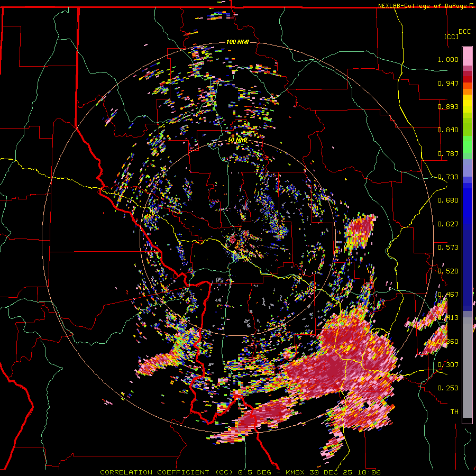Select the 1.000 scale value
476x476 pixels.
click(448, 59)
